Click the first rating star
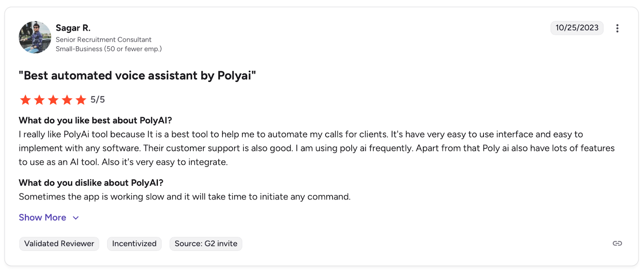Image resolution: width=644 pixels, height=271 pixels. 25,100
